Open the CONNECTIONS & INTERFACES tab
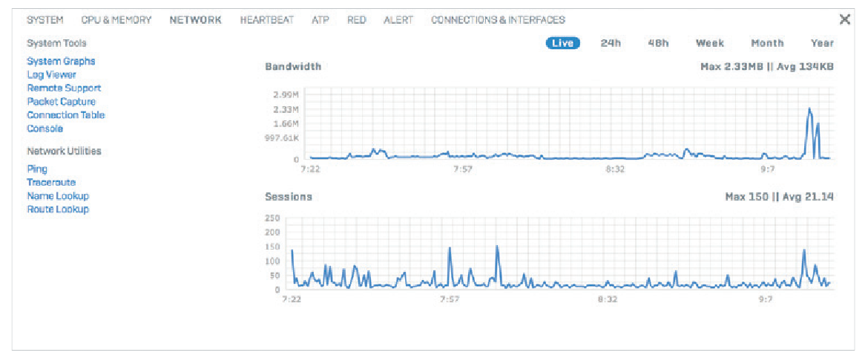868x364 pixels. click(x=499, y=20)
